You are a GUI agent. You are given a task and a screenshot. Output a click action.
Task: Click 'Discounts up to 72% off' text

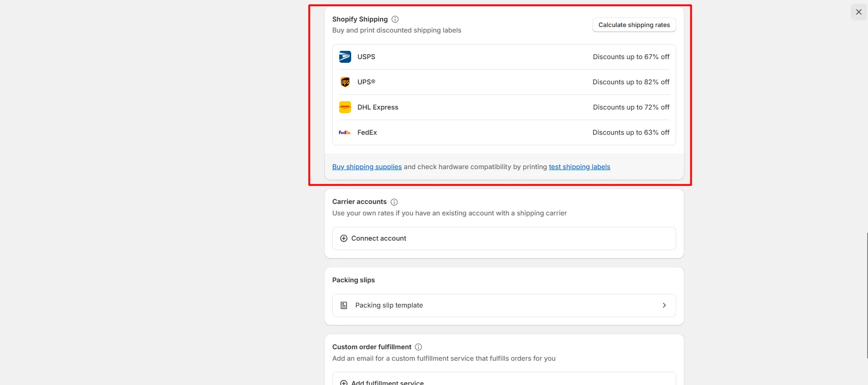(631, 107)
